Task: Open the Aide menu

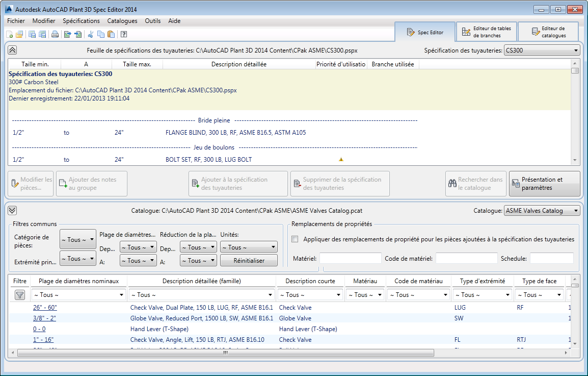Action: [x=174, y=21]
